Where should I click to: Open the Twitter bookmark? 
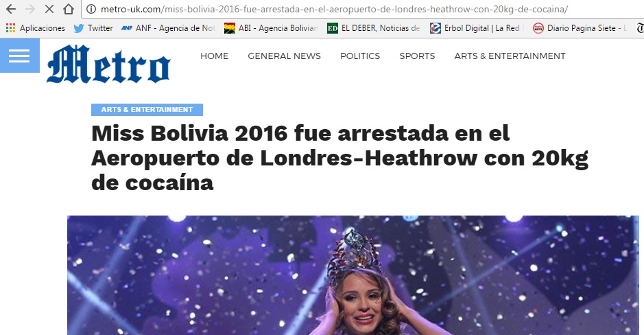pos(93,28)
